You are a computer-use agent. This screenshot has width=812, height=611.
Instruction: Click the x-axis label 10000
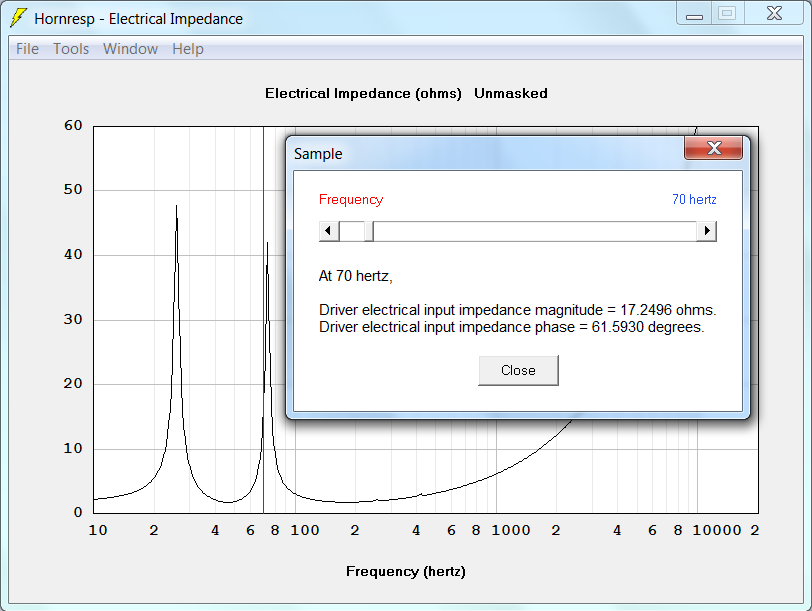point(717,530)
